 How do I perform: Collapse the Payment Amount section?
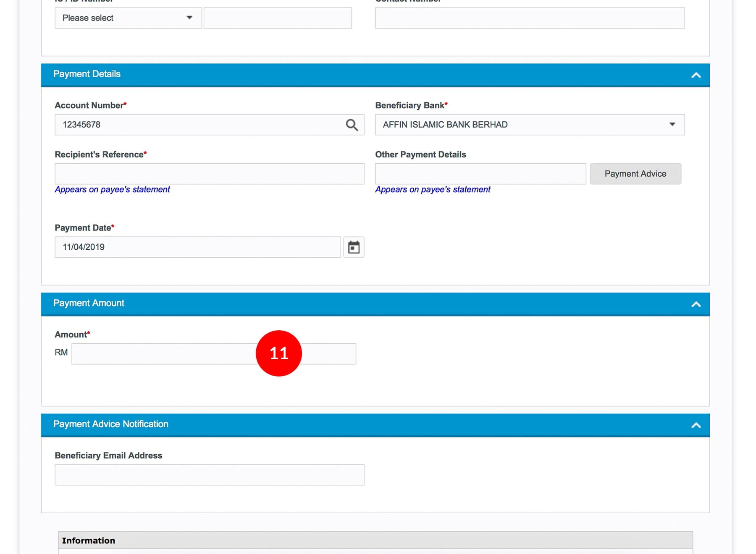(x=696, y=304)
